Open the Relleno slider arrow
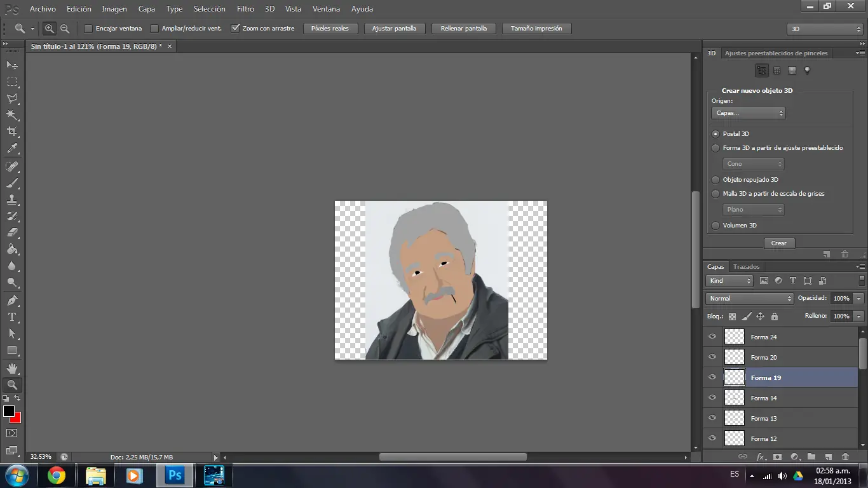Viewport: 868px width, 488px height. pyautogui.click(x=859, y=316)
